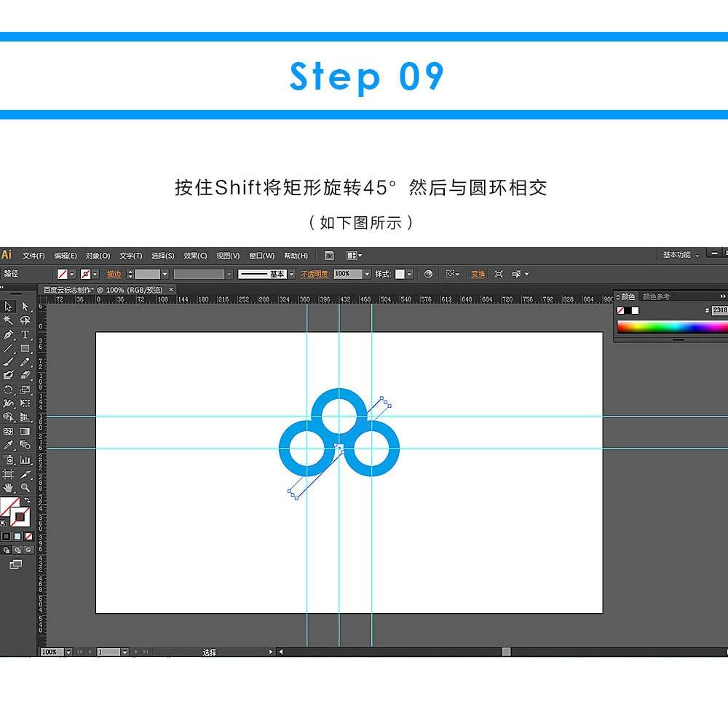Viewport: 728px width, 718px height.
Task: Select the Rotate tool
Action: (x=9, y=390)
